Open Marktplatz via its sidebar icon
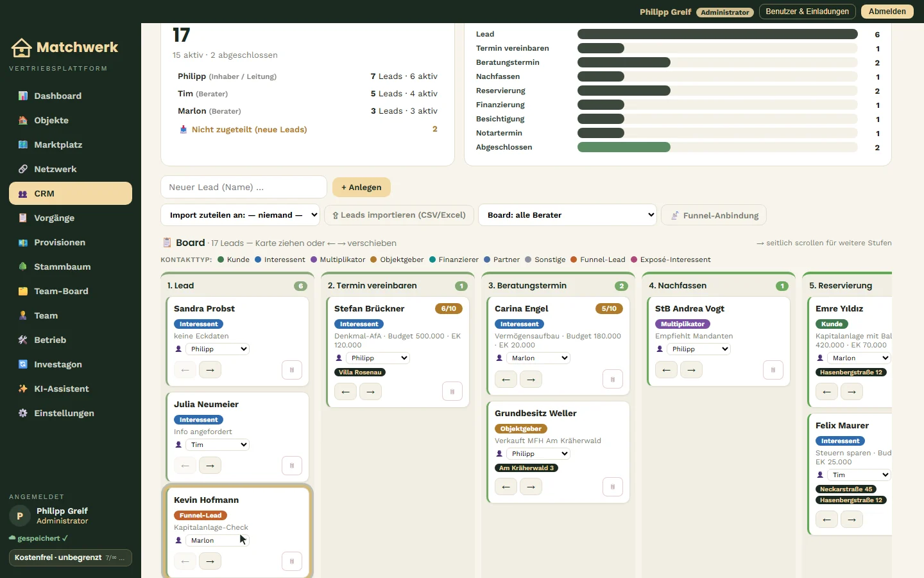The image size is (924, 578). pyautogui.click(x=23, y=144)
